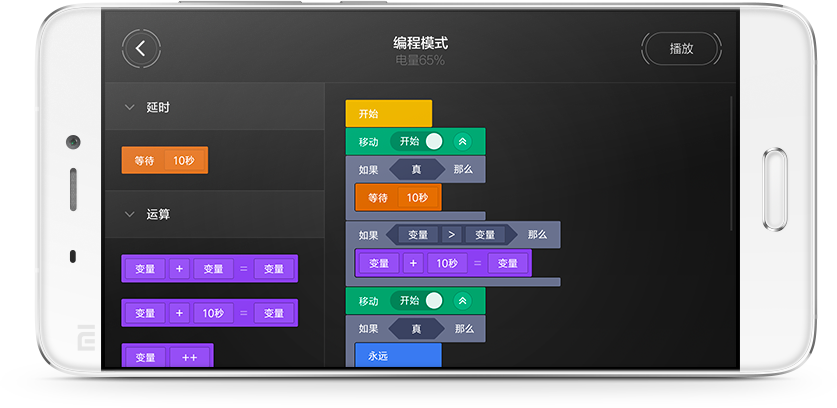Expand upper 移动 block with double-chevron icon

(462, 141)
